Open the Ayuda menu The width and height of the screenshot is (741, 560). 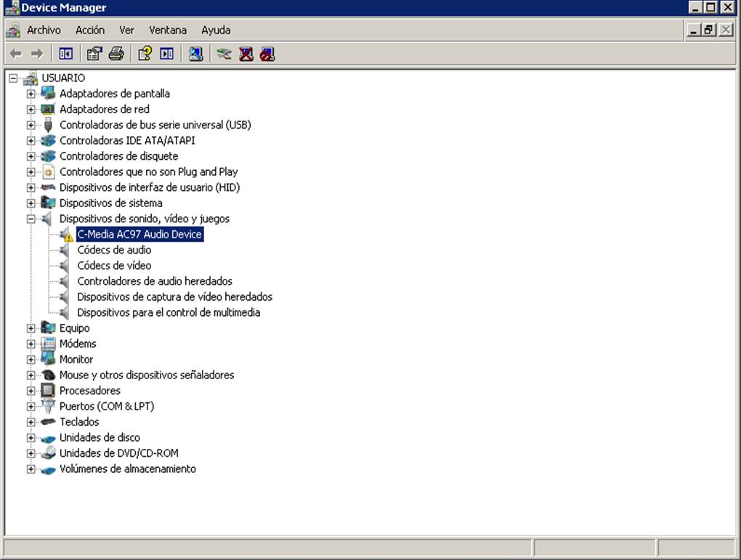point(216,31)
